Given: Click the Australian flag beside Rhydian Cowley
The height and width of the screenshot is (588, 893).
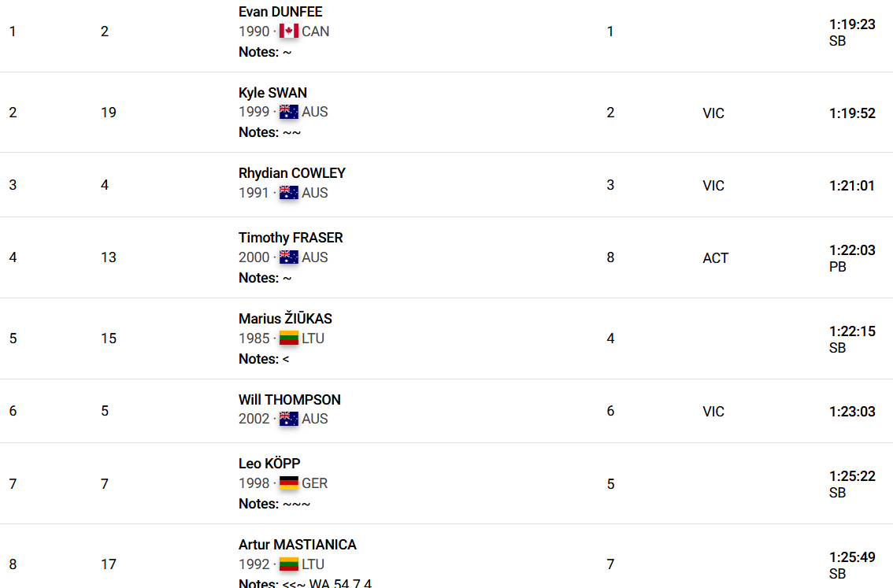Looking at the screenshot, I should 289,192.
